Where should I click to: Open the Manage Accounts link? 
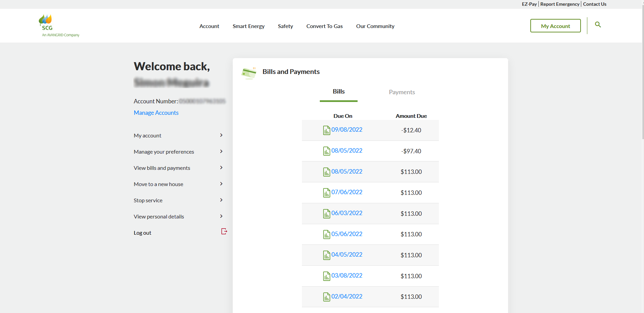156,113
